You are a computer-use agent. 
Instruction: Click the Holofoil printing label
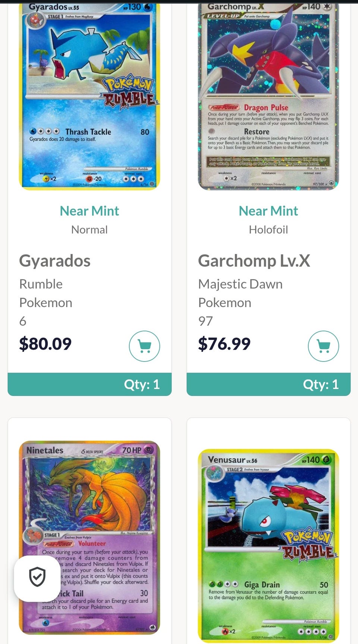pyautogui.click(x=268, y=229)
